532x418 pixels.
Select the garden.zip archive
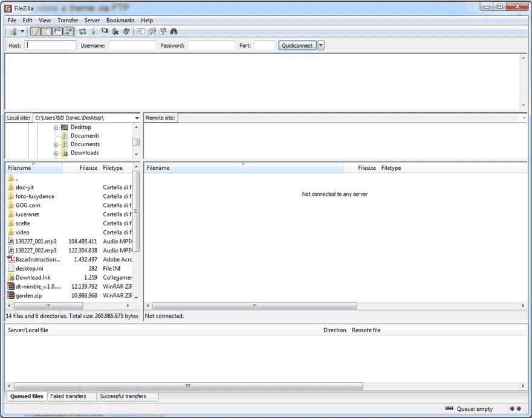[x=69, y=295]
